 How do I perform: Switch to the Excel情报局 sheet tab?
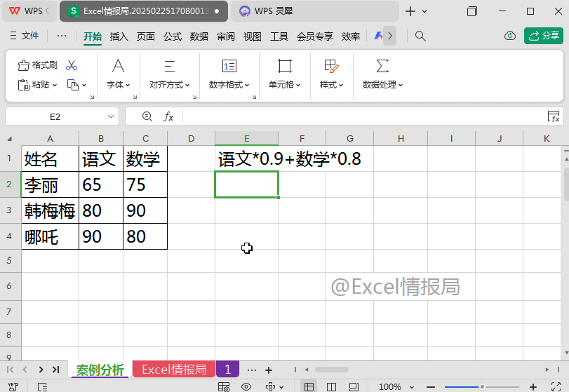173,370
